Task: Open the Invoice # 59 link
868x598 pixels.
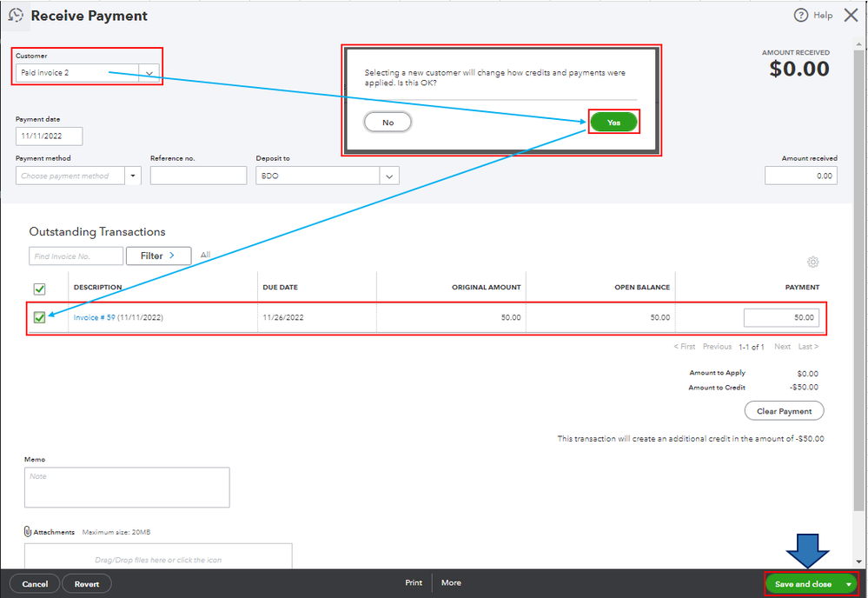Action: (94, 317)
